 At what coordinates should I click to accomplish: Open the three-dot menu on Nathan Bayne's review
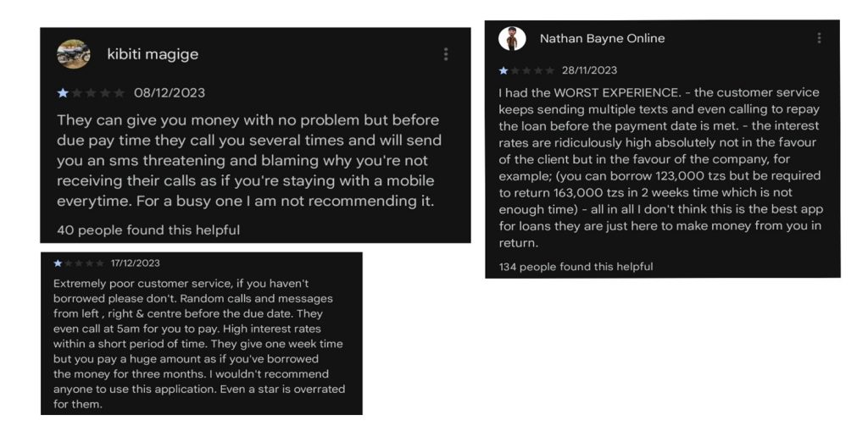click(819, 38)
